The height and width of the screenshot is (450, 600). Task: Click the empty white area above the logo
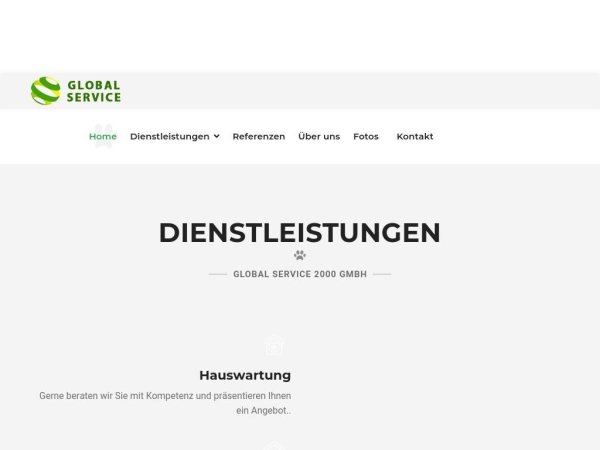click(300, 35)
